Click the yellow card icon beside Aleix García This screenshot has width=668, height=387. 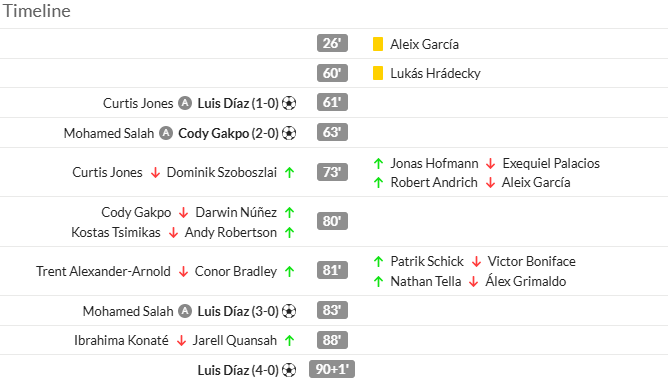377,44
